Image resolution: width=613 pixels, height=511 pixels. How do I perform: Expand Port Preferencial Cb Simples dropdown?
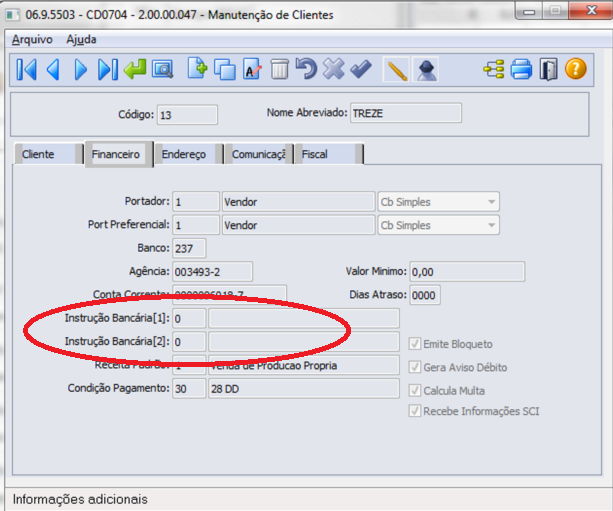[491, 225]
